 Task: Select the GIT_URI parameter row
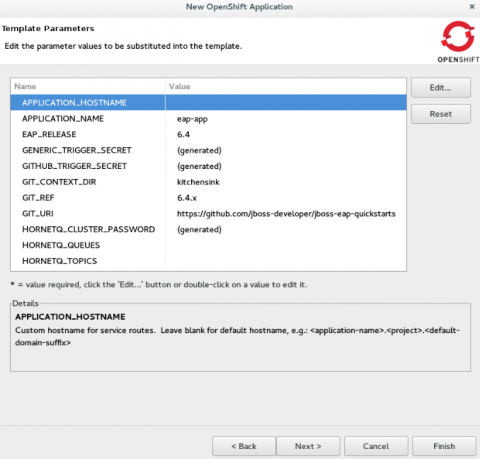(x=208, y=214)
